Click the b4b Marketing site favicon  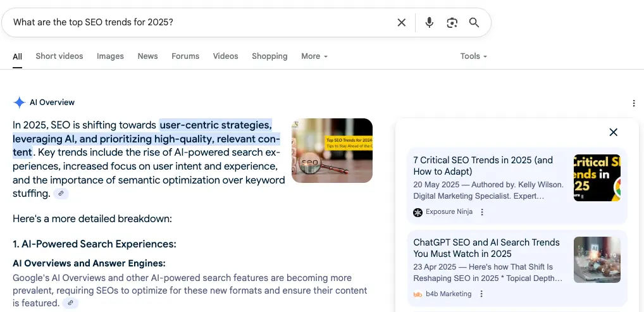418,294
